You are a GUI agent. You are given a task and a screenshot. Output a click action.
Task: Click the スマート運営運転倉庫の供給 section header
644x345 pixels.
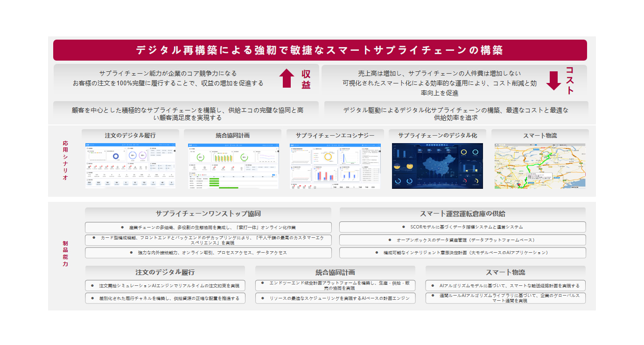462,214
